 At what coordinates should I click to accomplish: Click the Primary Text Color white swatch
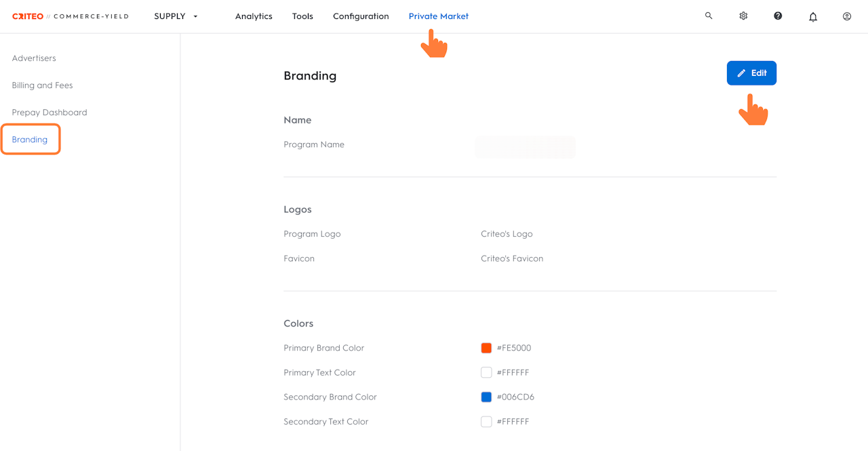(x=486, y=372)
